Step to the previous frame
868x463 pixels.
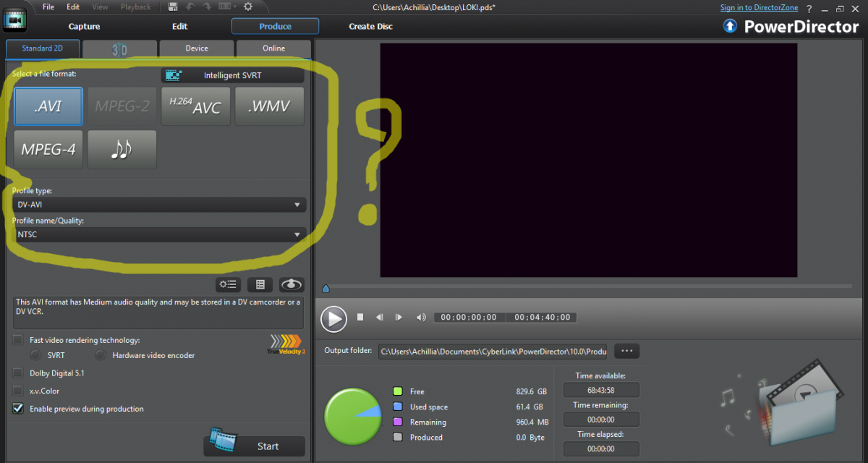pyautogui.click(x=379, y=317)
